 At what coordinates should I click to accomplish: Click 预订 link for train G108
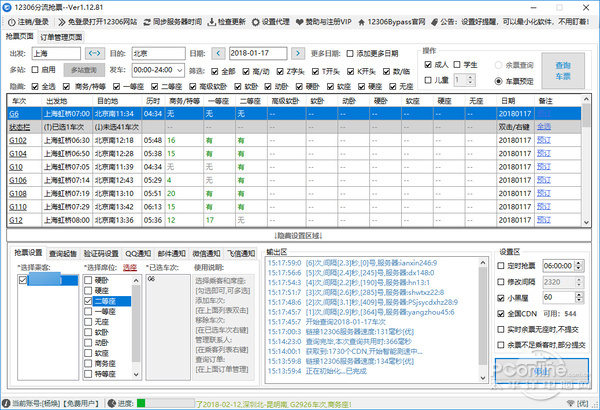[x=543, y=193]
